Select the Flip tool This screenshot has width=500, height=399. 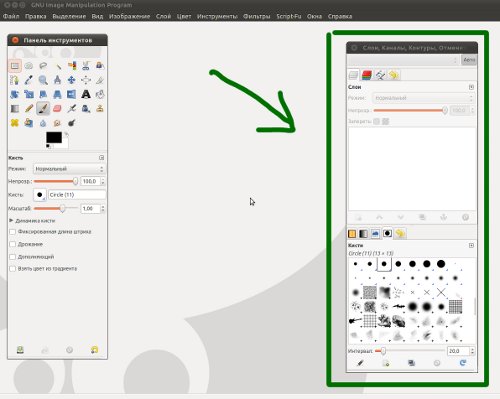coord(72,94)
